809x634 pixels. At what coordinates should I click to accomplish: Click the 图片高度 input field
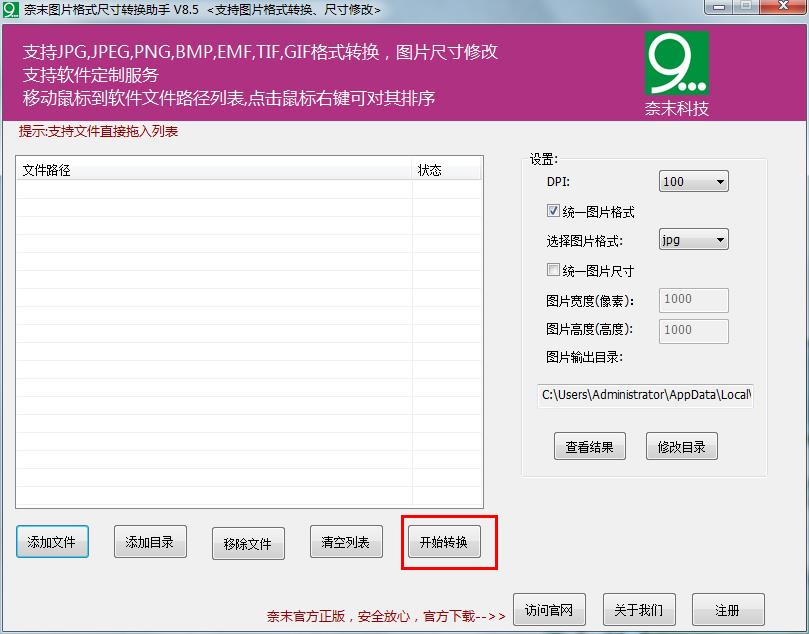693,329
